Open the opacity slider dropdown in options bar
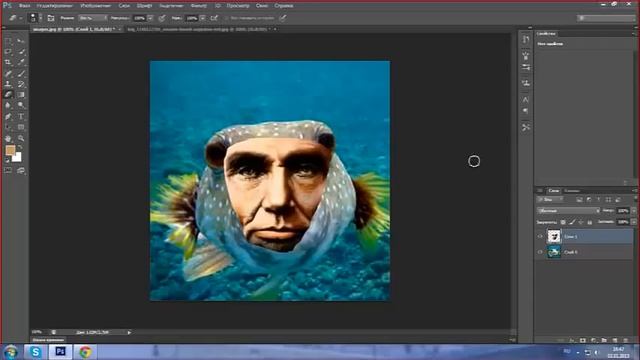 click(x=150, y=18)
